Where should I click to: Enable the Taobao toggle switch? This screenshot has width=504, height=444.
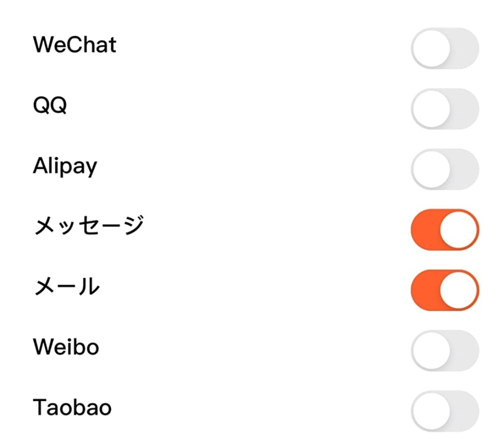coord(444,411)
